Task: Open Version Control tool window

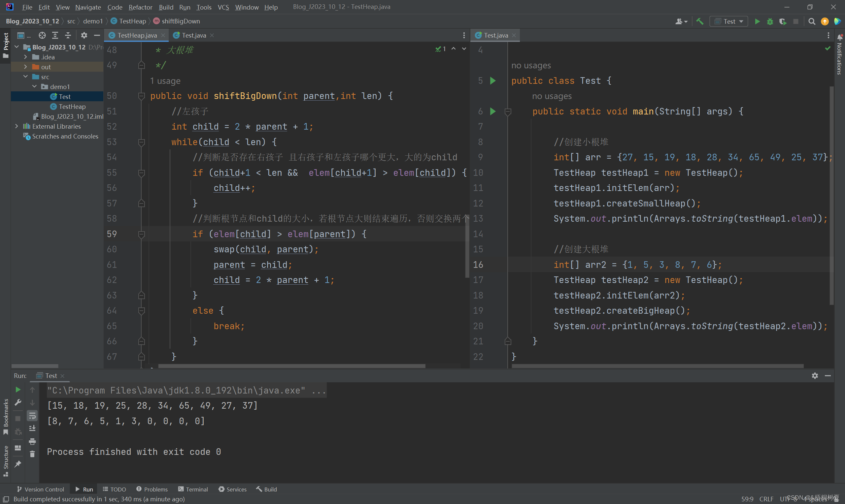Action: coord(40,489)
